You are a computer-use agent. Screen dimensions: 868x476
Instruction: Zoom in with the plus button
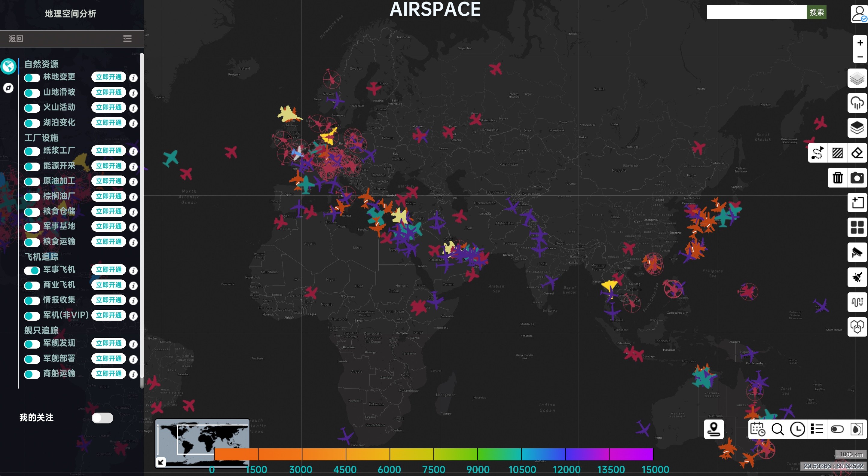click(x=860, y=43)
